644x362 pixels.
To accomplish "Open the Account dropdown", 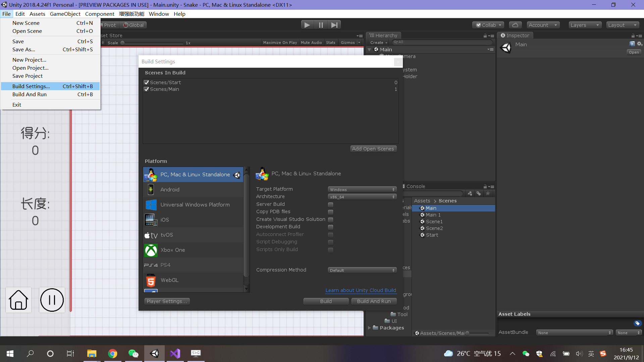I will point(543,25).
